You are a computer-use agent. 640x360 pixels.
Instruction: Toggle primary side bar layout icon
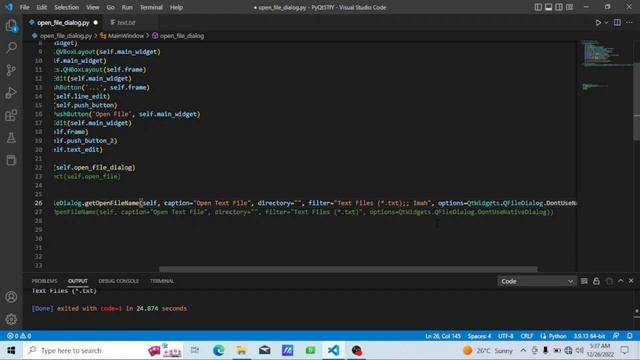[538, 7]
